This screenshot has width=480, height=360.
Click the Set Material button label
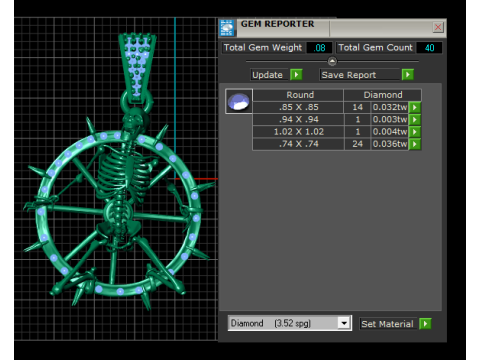coord(387,324)
